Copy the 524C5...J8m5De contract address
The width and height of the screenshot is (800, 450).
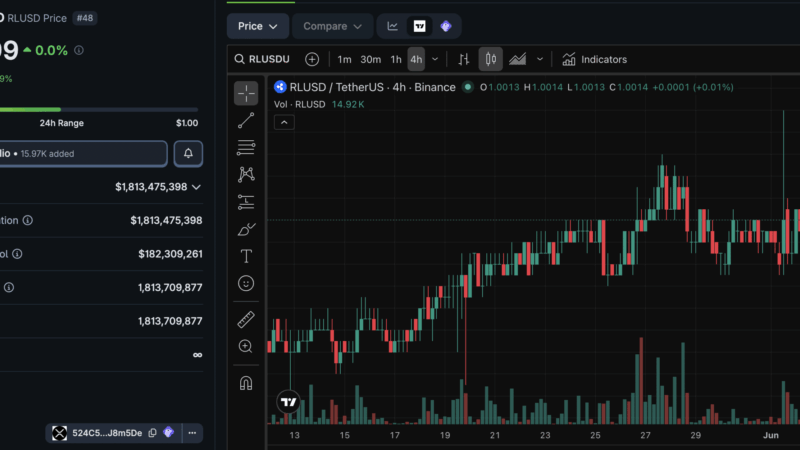pyautogui.click(x=153, y=433)
